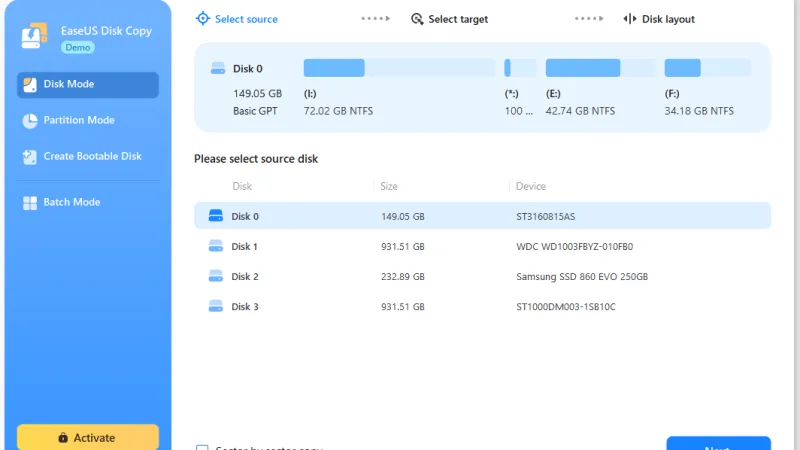This screenshot has height=450, width=800.
Task: Click 72.02 GB NTFS partition label
Action: click(338, 111)
